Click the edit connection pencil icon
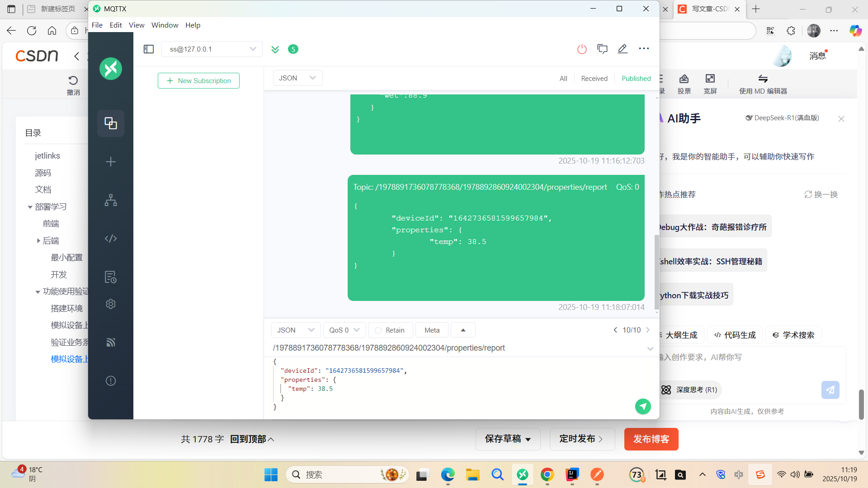The height and width of the screenshot is (488, 868). [x=623, y=49]
